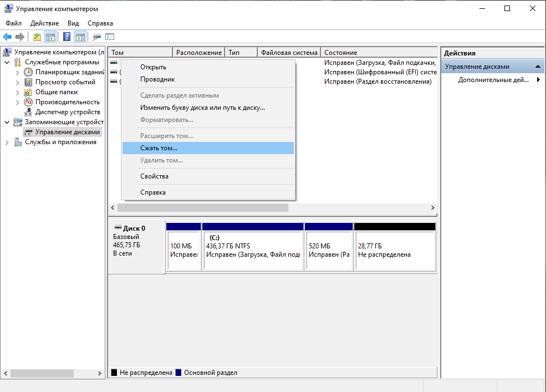The height and width of the screenshot is (392, 546).
Task: Open the Вид menu
Action: pyautogui.click(x=73, y=23)
